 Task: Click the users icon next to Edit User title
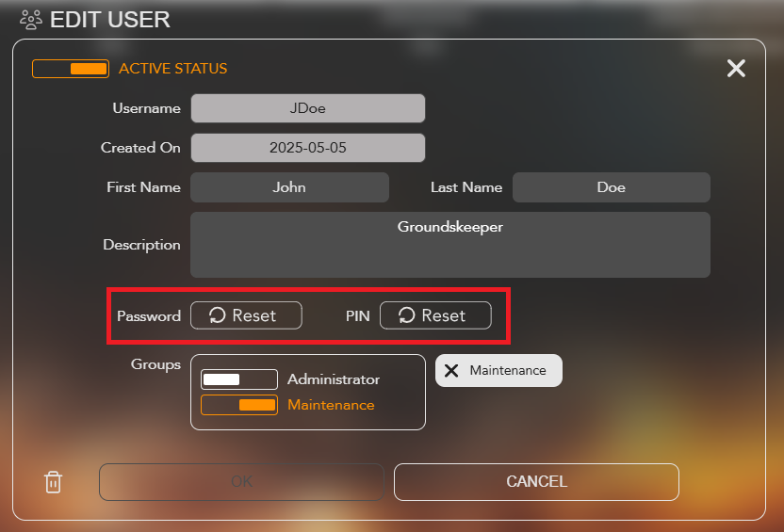(x=31, y=19)
